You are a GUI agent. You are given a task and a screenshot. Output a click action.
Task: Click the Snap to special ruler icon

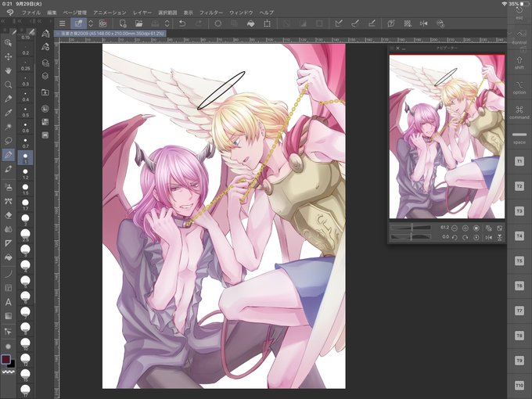(355, 23)
